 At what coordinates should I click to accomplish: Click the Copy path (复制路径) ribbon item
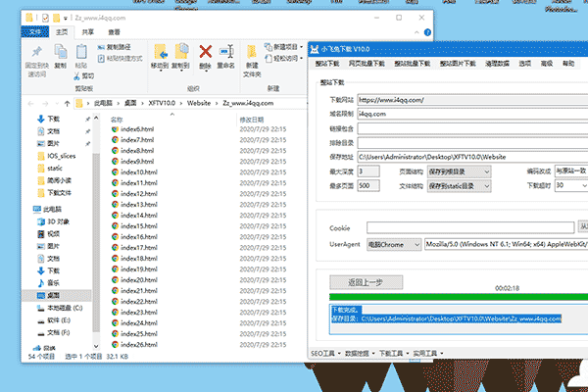coord(114,47)
